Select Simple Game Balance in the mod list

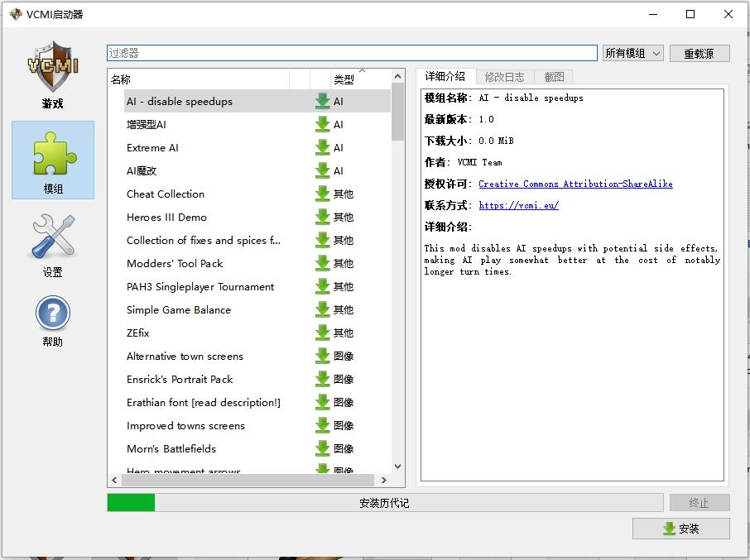pos(179,310)
